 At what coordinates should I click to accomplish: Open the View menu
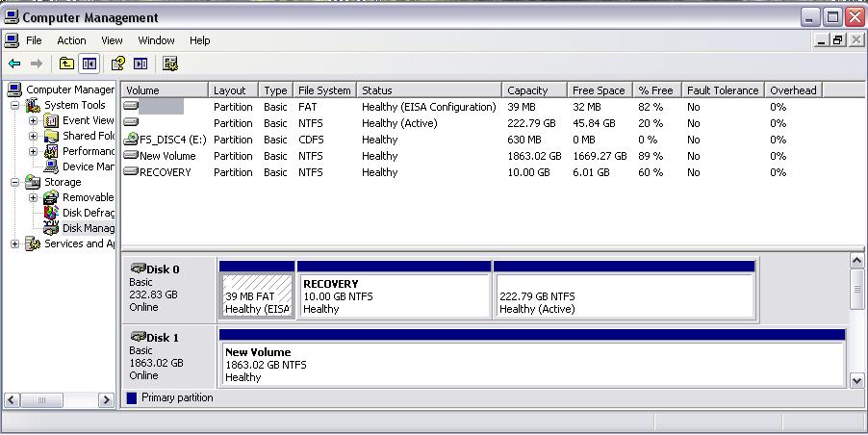[x=112, y=40]
